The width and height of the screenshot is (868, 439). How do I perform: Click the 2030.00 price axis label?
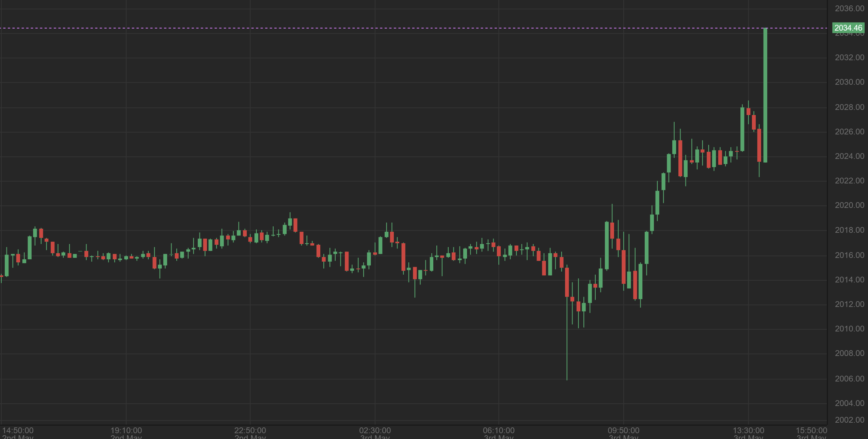pyautogui.click(x=849, y=82)
